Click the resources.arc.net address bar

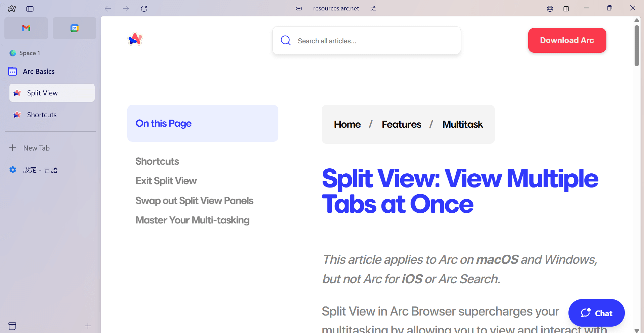point(336,9)
